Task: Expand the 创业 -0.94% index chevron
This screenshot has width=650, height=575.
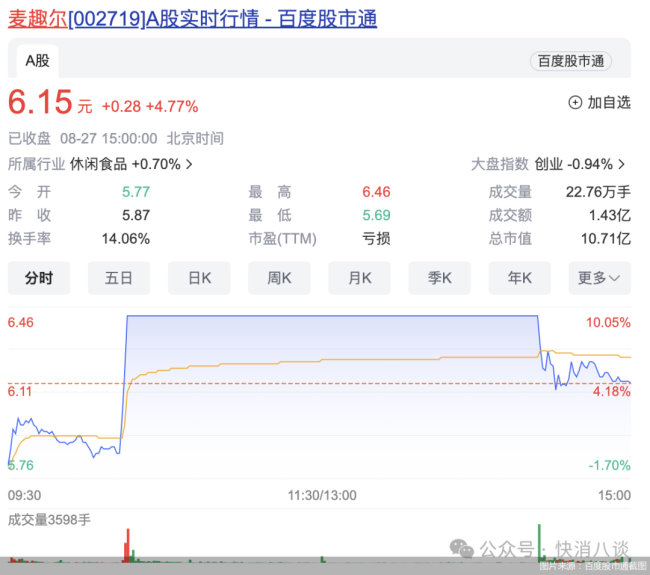Action: point(621,165)
